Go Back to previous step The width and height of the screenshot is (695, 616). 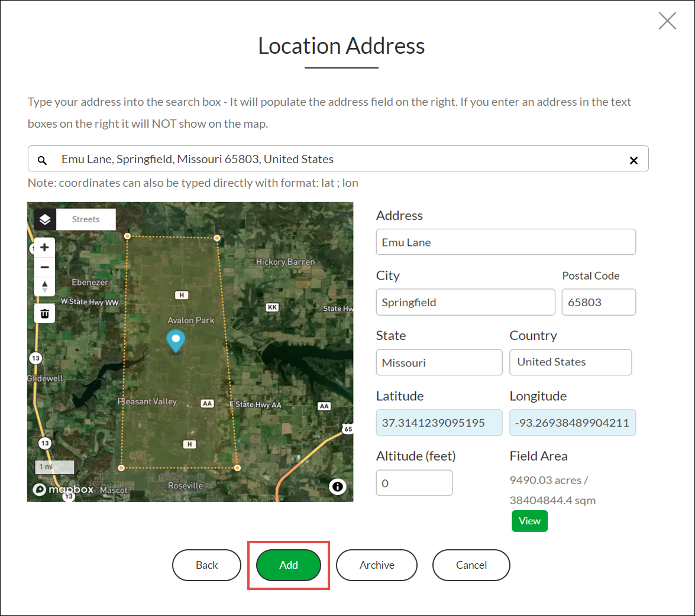click(x=206, y=565)
